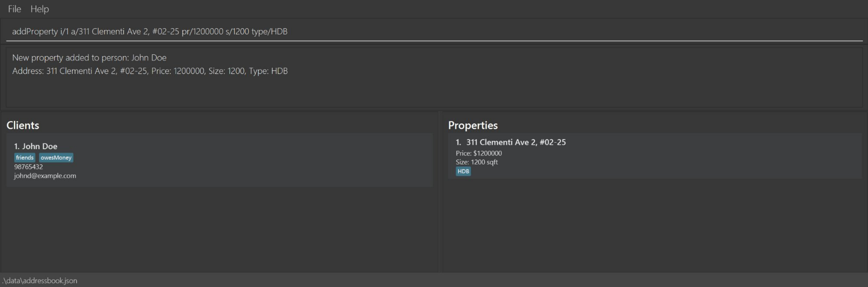Open the Help menu

coord(39,9)
